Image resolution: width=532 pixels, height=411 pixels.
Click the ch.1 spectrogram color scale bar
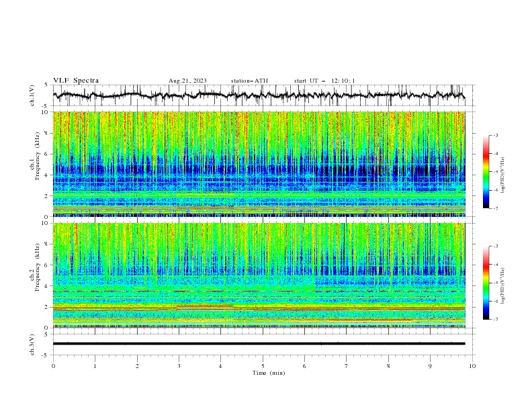[486, 172]
